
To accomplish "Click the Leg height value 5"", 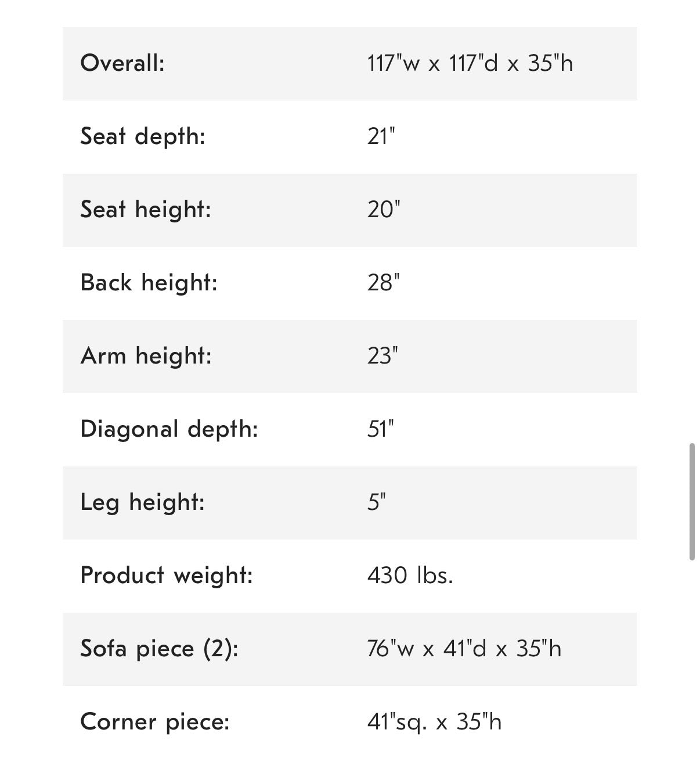I will 376,502.
